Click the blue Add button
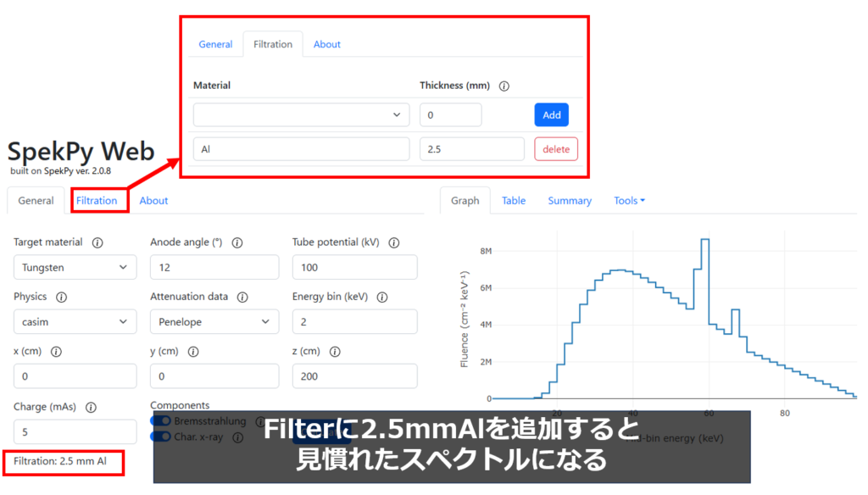868x495 pixels. tap(551, 114)
